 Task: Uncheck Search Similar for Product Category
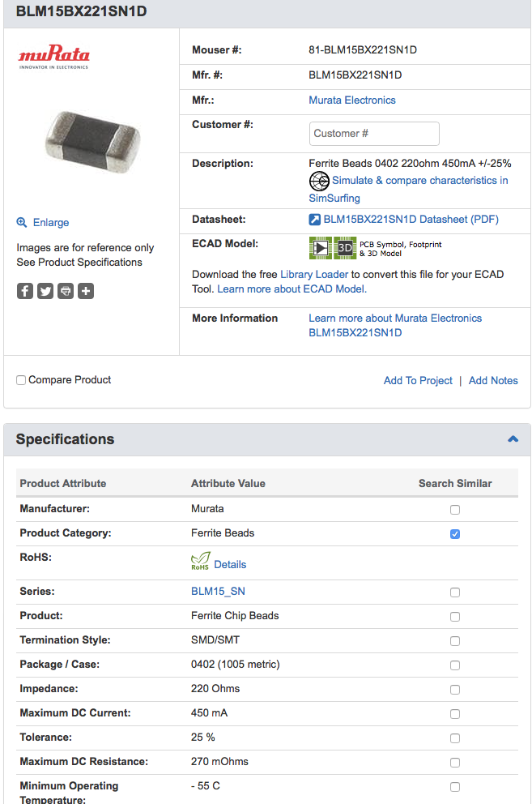[455, 534]
